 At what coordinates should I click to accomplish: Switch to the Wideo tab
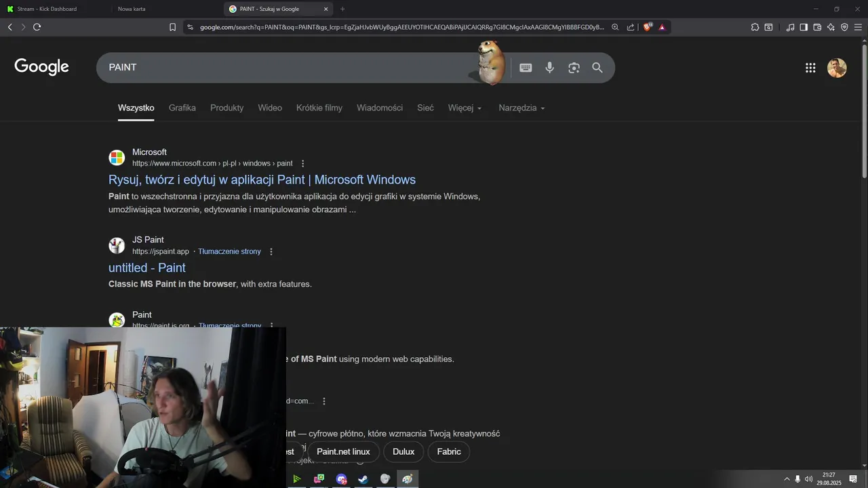click(x=270, y=108)
